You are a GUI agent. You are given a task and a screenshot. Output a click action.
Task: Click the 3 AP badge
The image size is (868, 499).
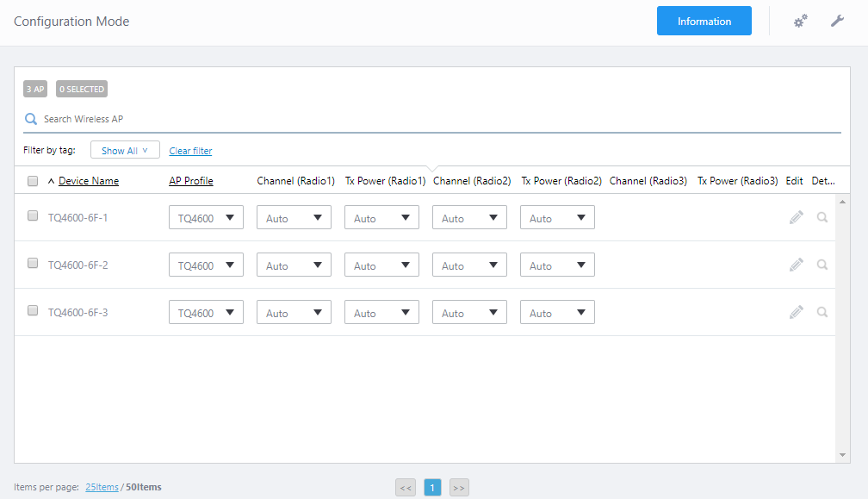point(35,89)
